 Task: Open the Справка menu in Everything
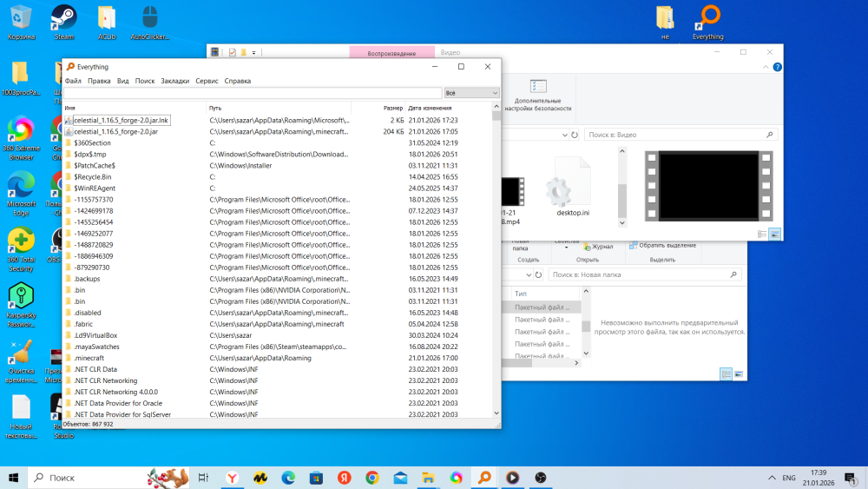tap(238, 81)
